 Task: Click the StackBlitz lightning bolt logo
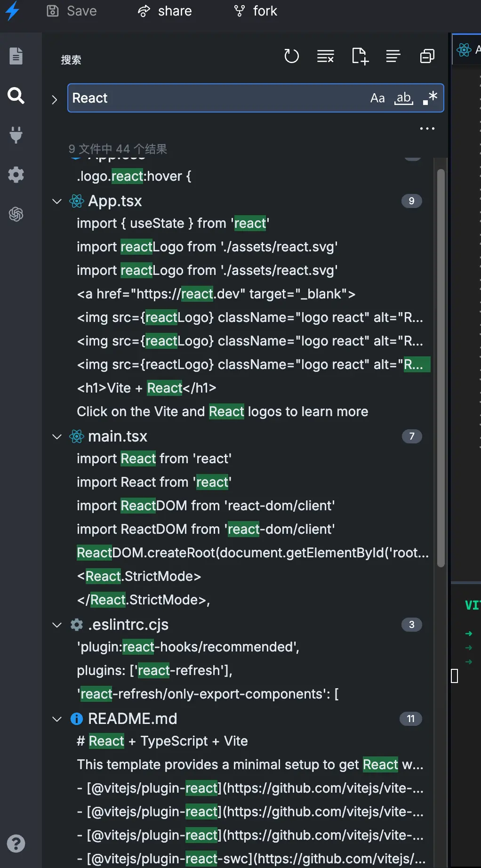pyautogui.click(x=12, y=11)
